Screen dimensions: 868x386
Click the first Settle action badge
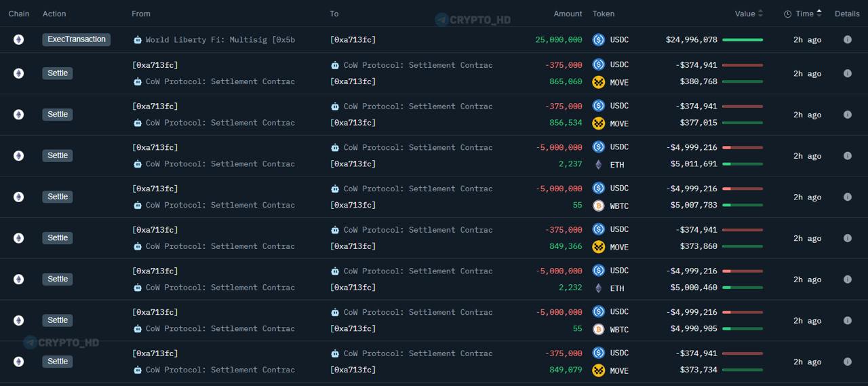pos(58,73)
